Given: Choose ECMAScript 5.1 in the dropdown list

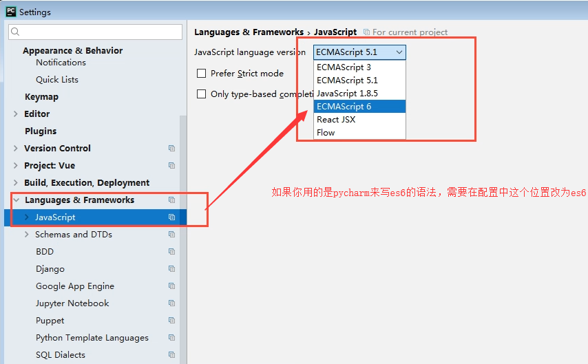Looking at the screenshot, I should 359,81.
